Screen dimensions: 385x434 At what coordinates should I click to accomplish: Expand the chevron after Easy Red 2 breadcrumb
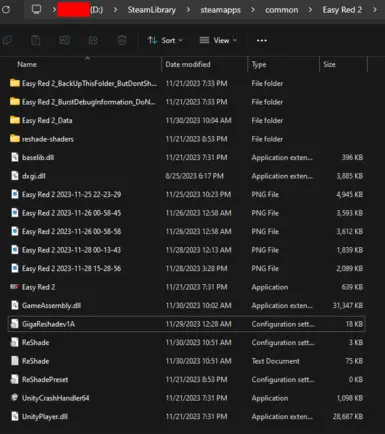point(375,10)
